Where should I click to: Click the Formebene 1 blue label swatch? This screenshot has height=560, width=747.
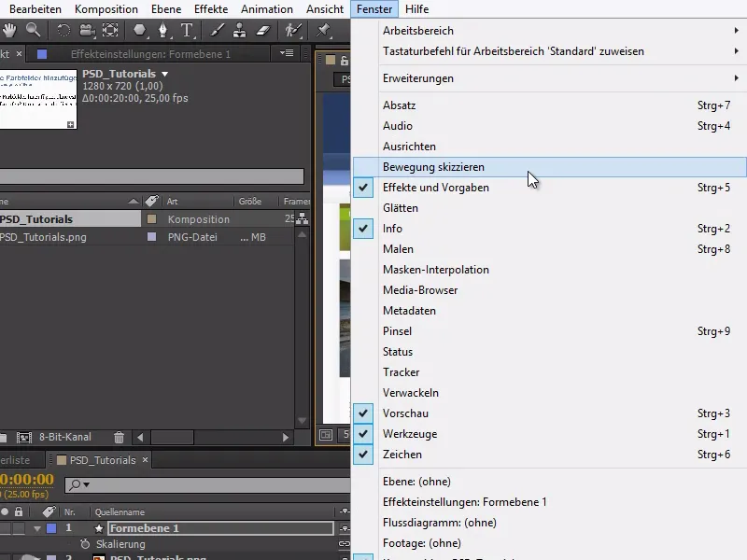(51, 528)
